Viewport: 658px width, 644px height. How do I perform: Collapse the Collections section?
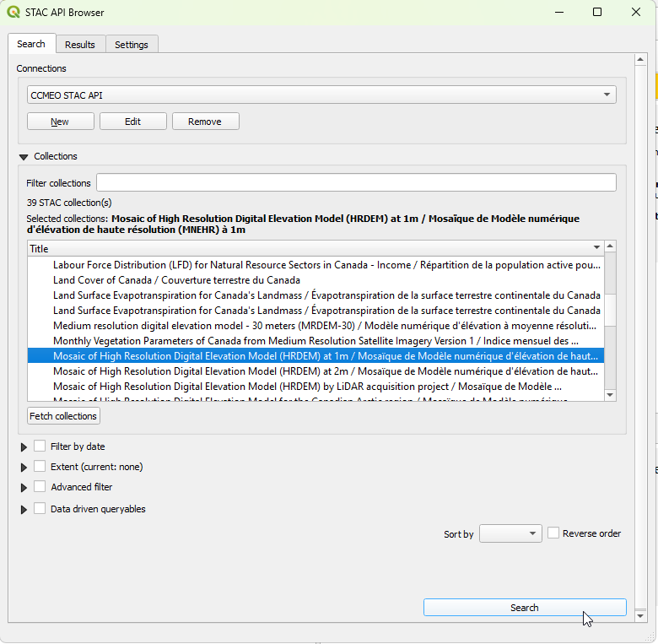24,157
